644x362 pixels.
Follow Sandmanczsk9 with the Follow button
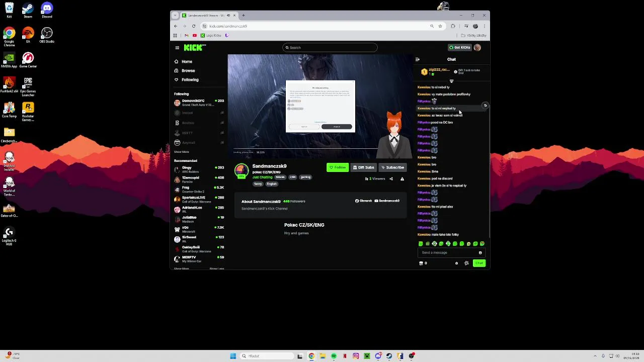pos(338,167)
